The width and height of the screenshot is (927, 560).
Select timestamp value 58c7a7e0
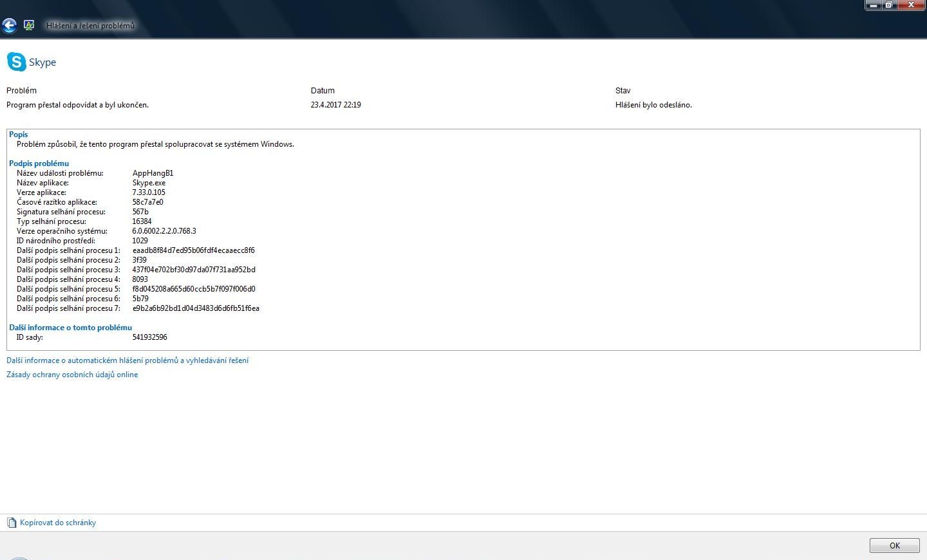coord(148,202)
